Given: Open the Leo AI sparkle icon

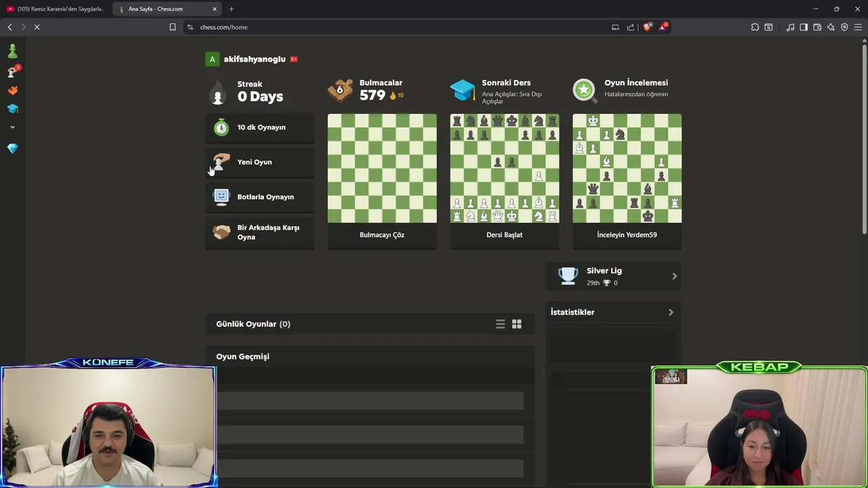Looking at the screenshot, I should tap(831, 27).
